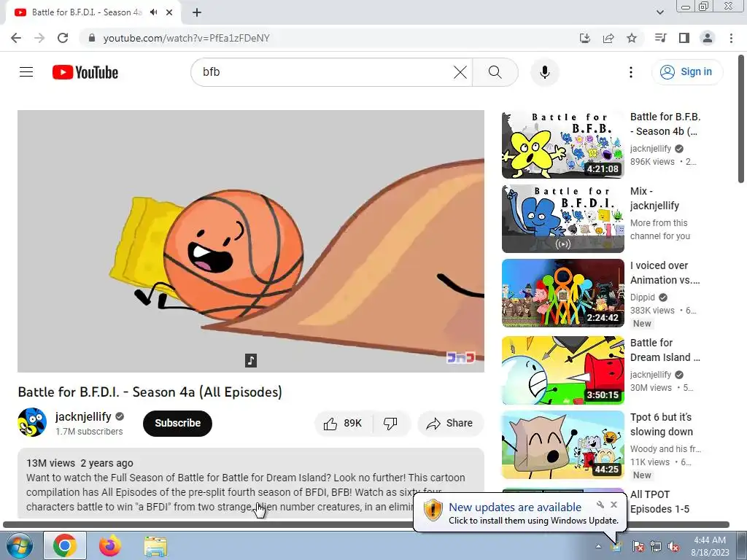This screenshot has height=560, width=747.
Task: Dislike the video
Action: coord(391,424)
